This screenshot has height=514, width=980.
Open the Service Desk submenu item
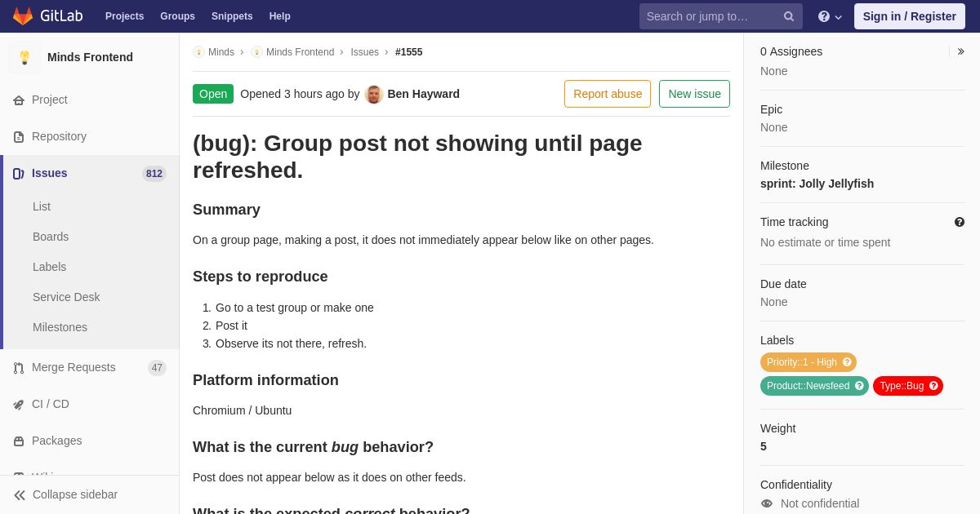coord(66,297)
